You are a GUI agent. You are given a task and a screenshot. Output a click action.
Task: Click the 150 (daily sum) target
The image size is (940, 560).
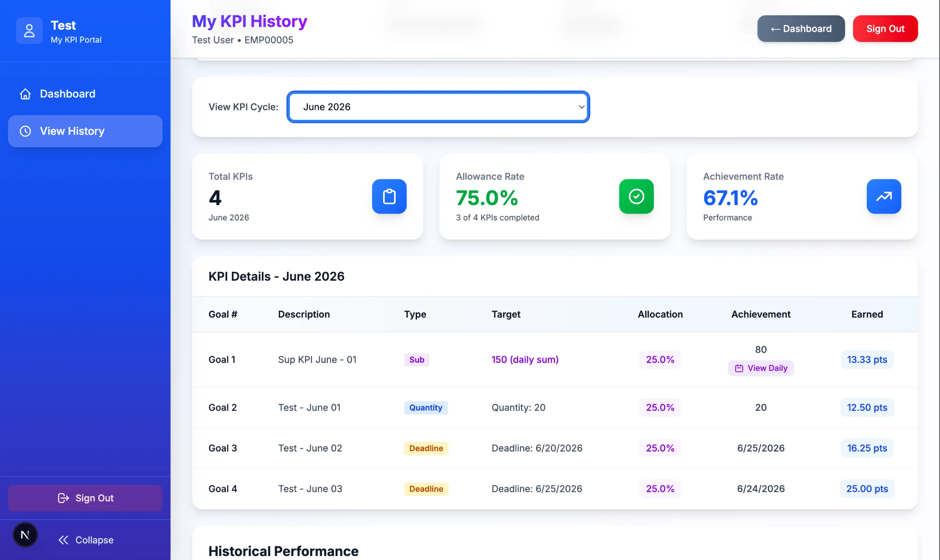(525, 359)
